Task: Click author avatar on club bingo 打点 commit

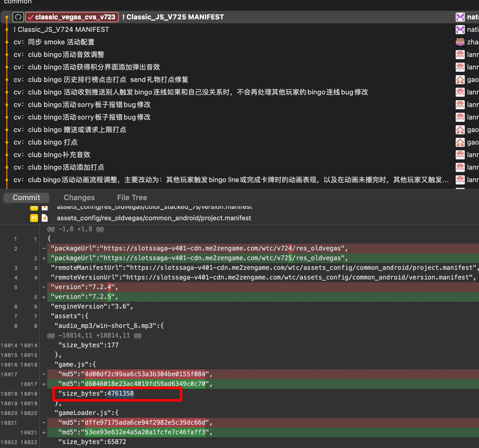Action: [460, 142]
